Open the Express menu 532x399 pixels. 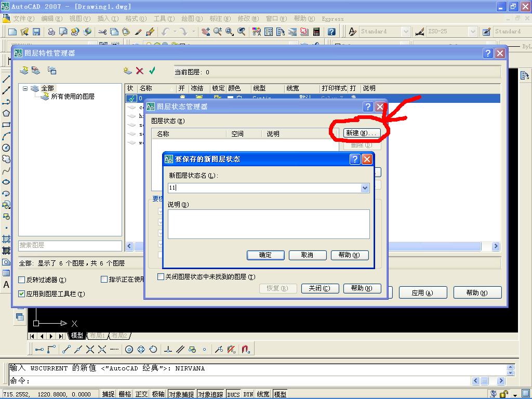click(332, 19)
